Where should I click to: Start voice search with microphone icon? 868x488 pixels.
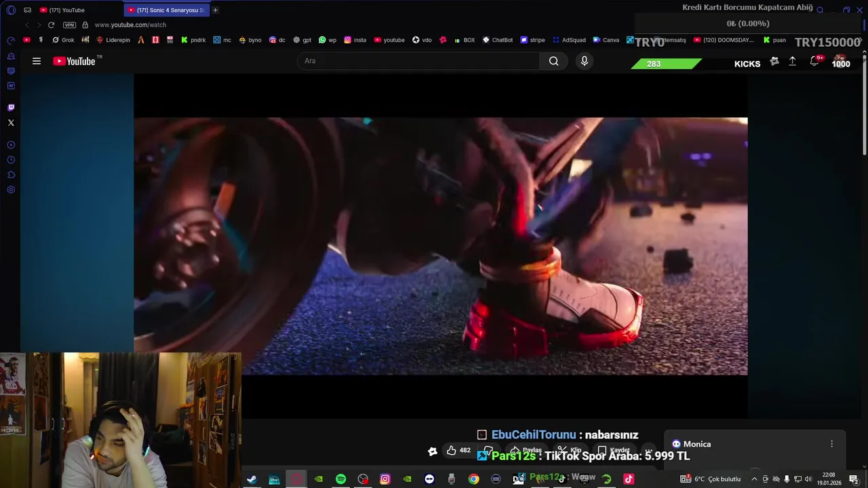(585, 61)
